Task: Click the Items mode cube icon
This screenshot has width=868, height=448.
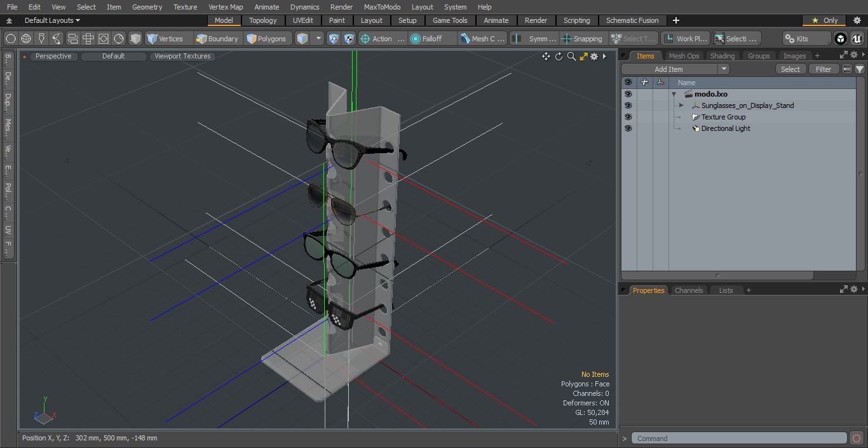Action: [x=302, y=39]
